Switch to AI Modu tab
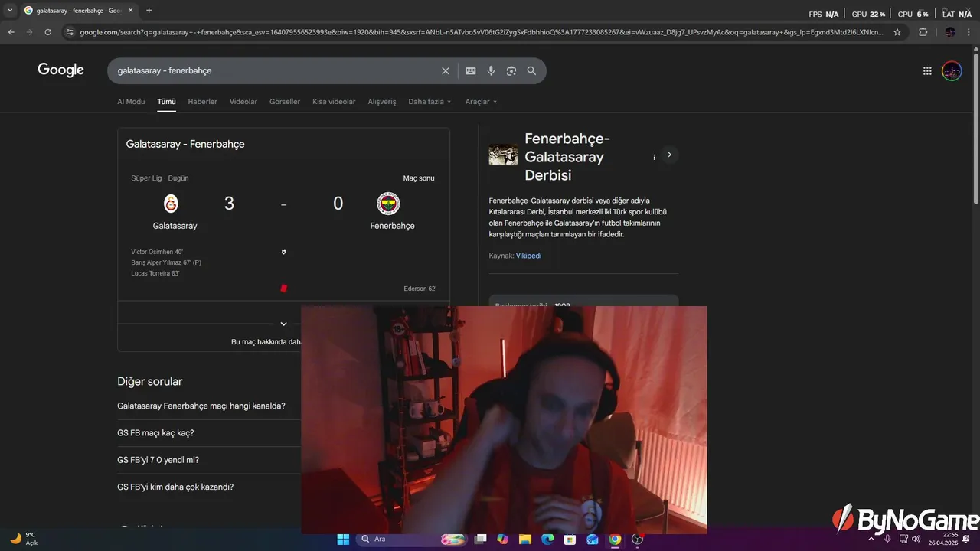 click(131, 102)
